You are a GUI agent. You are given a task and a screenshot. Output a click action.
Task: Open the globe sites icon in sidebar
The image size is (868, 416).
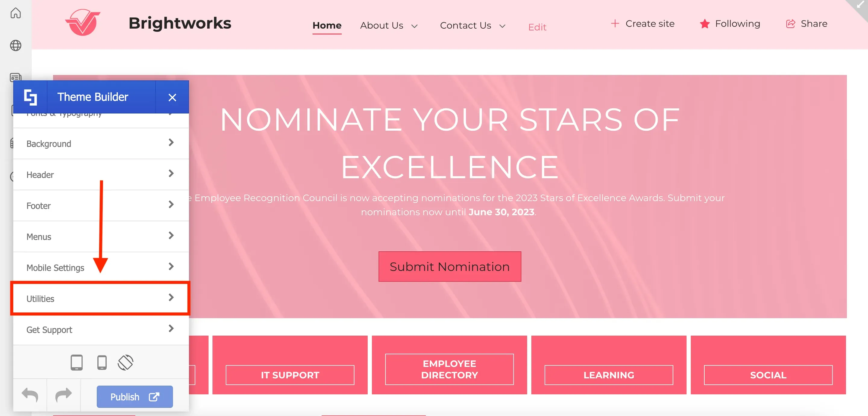[15, 45]
